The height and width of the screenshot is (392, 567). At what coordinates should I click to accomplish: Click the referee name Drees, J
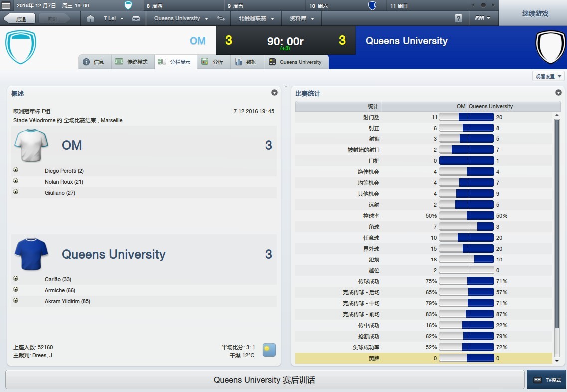(42, 355)
